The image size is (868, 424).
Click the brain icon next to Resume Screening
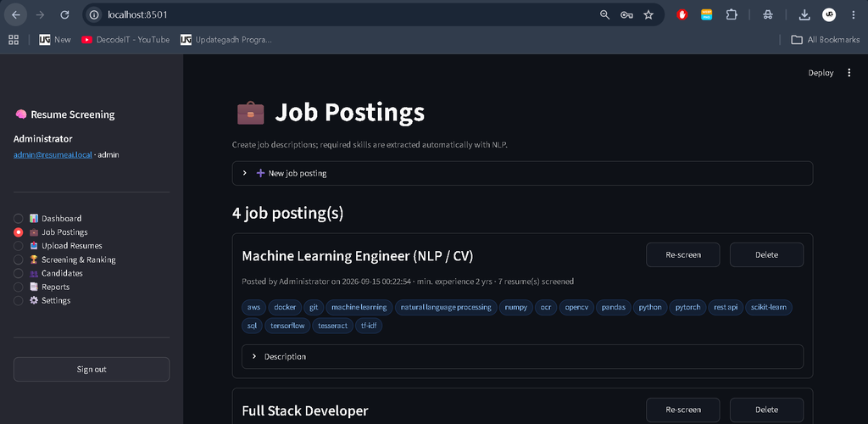[x=21, y=114]
